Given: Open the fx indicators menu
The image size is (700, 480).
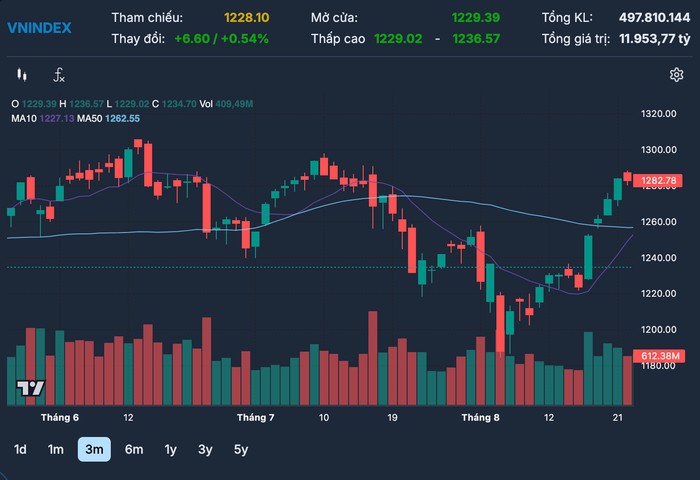Looking at the screenshot, I should (x=59, y=75).
